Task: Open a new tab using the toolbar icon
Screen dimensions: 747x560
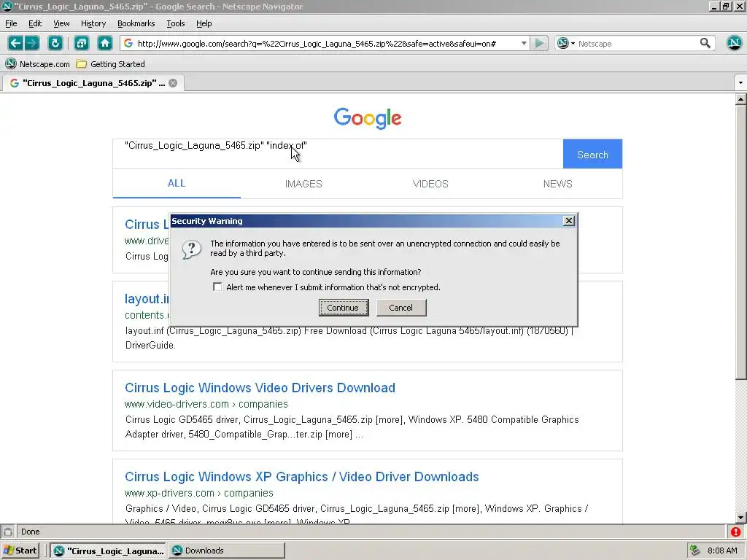Action: coord(82,43)
